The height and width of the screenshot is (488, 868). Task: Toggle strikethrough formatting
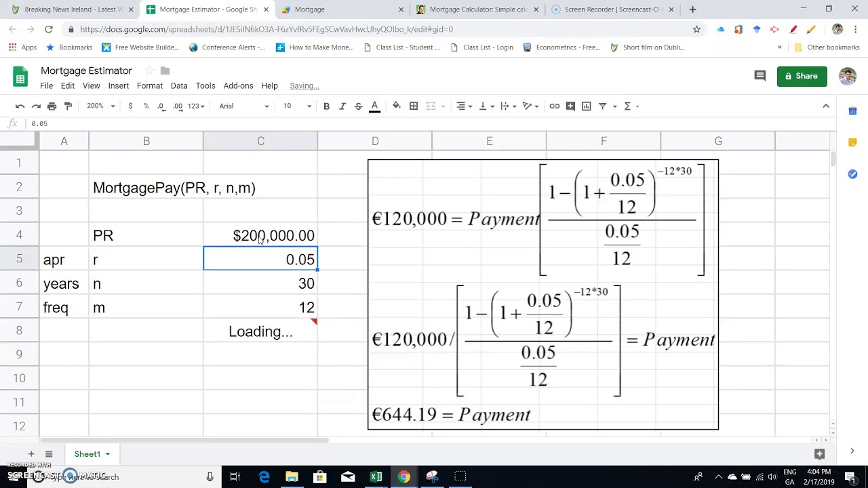coord(358,106)
